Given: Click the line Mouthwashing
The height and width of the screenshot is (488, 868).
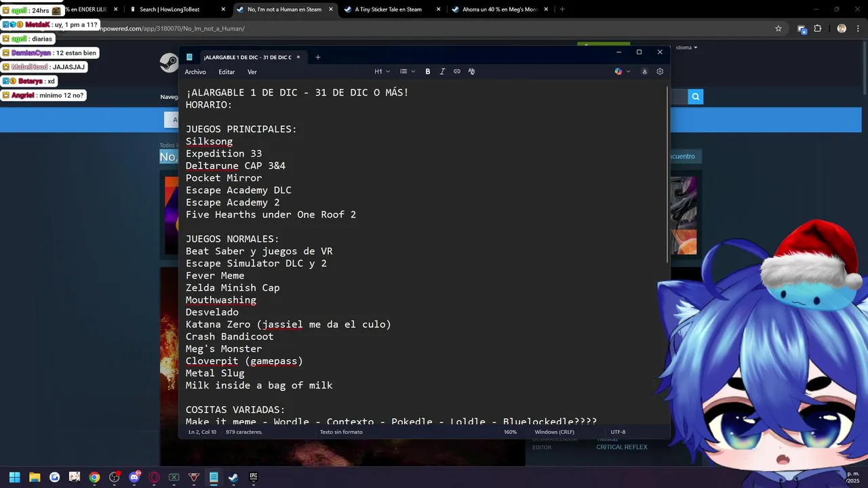Looking at the screenshot, I should click(221, 300).
